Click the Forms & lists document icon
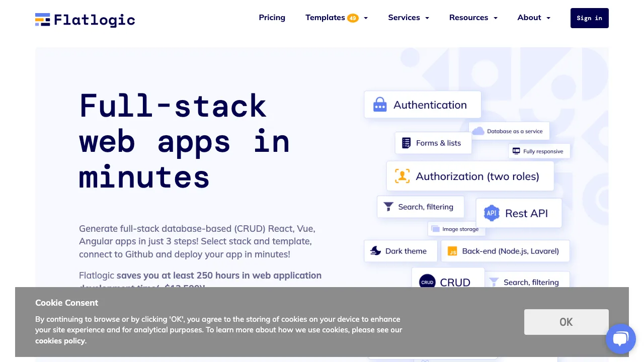The image size is (644, 362). 406,143
